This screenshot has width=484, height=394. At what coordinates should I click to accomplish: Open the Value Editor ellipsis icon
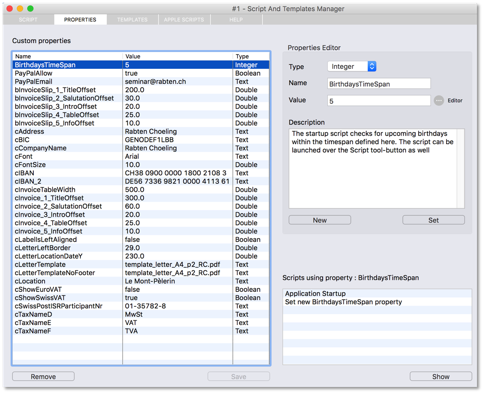(x=439, y=100)
